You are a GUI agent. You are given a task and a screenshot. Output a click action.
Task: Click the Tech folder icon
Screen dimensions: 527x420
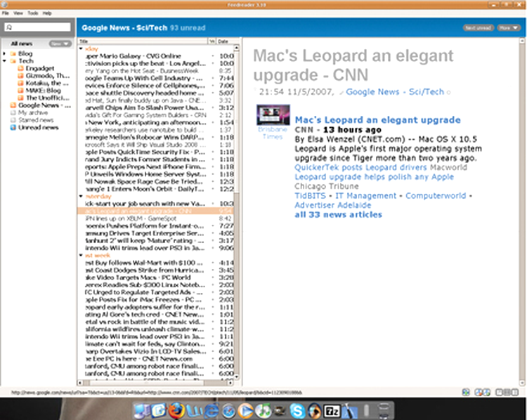13,61
